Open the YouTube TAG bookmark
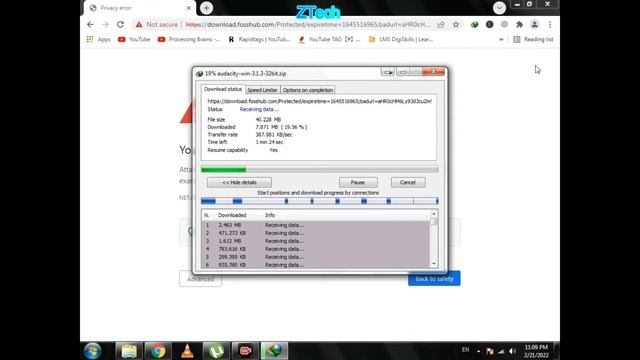 (x=329, y=39)
